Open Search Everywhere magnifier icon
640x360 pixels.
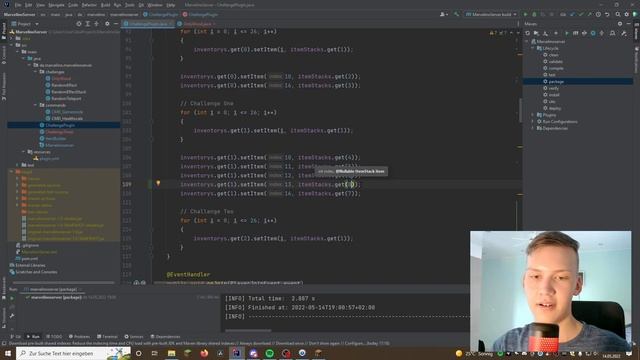(618, 14)
